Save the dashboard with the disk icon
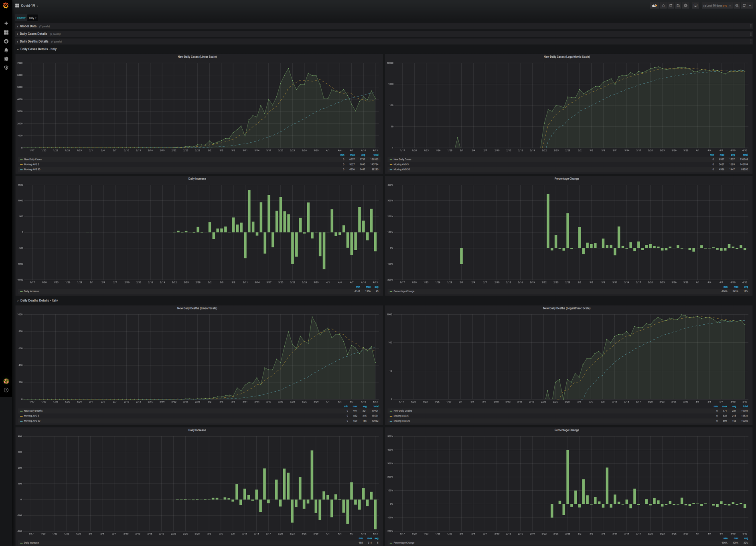 [678, 6]
